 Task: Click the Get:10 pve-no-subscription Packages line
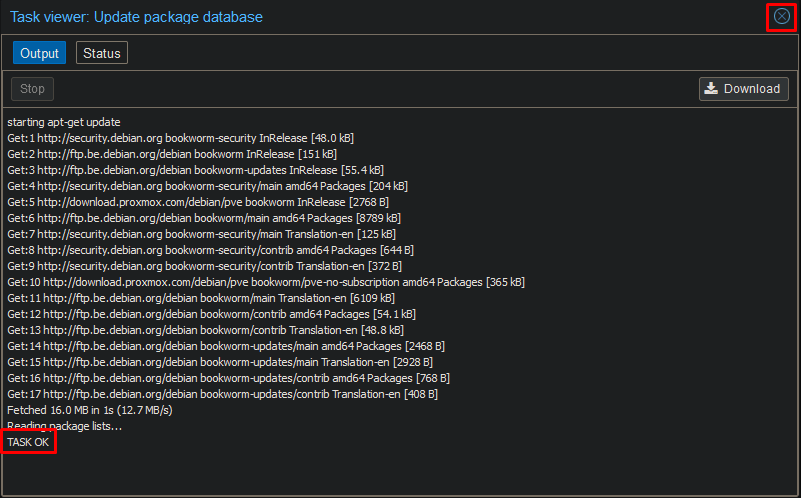click(x=265, y=282)
